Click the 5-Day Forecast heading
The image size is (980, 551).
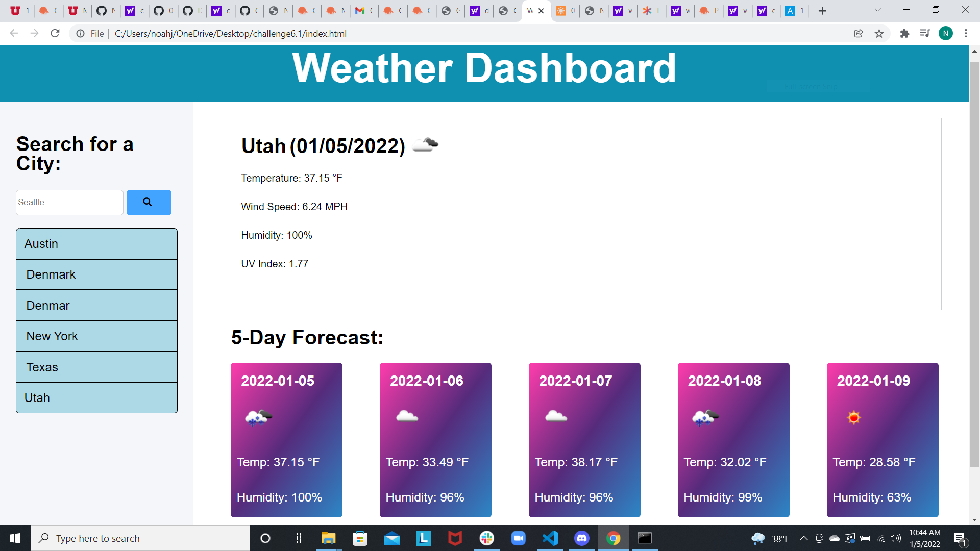point(307,337)
